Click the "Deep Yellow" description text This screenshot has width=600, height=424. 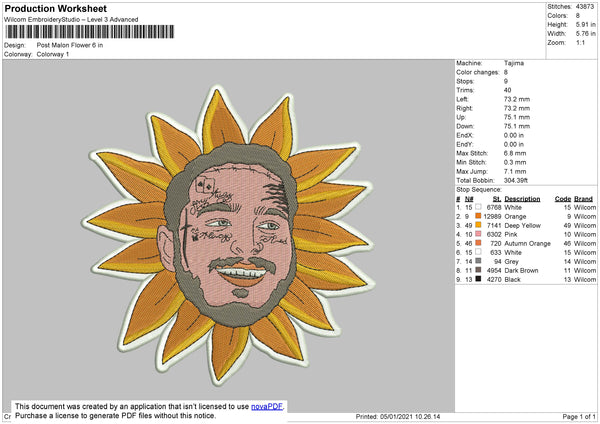tap(522, 225)
